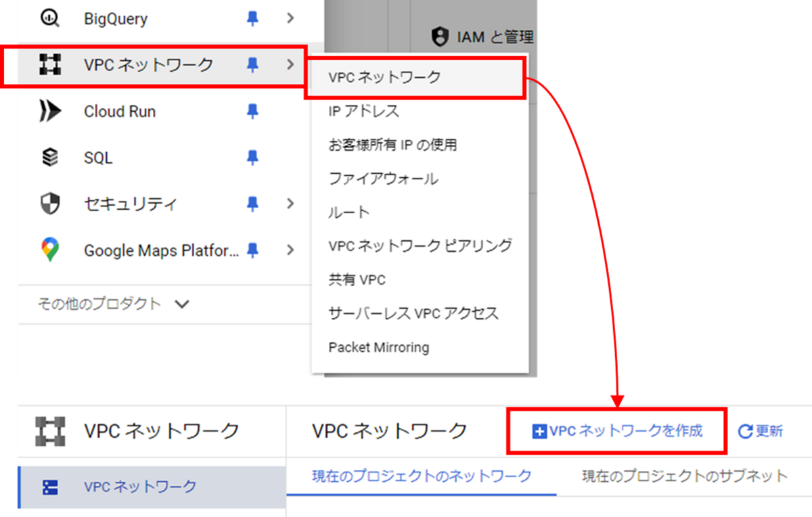Expand the BigQuery submenu arrow

pyautogui.click(x=290, y=19)
